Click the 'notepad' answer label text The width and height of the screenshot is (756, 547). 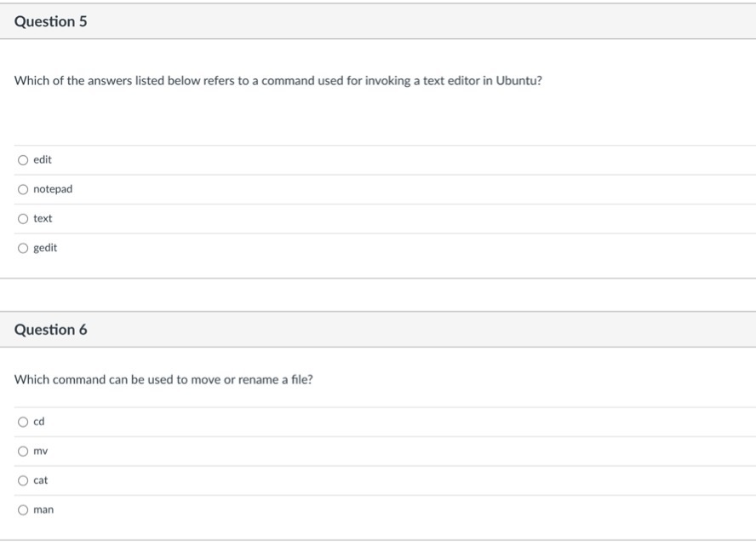tap(53, 189)
